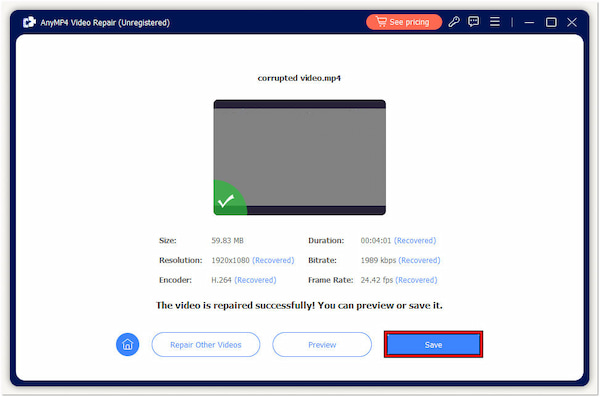
Task: Save the repaired video
Action: click(x=433, y=345)
